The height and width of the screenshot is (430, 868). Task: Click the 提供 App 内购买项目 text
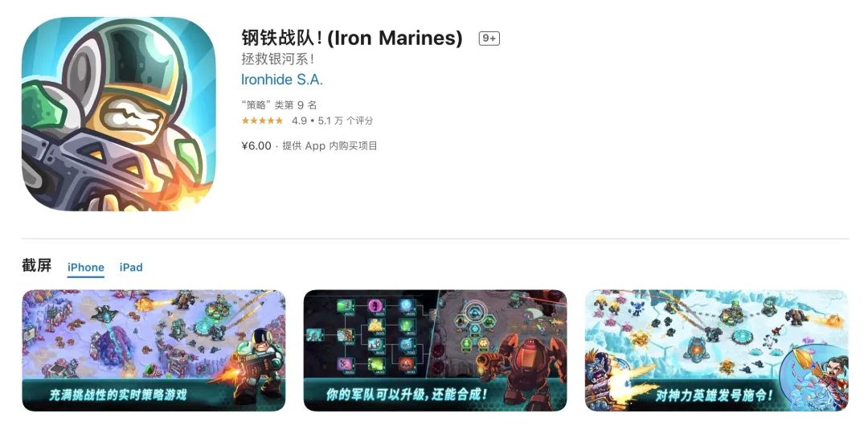click(x=330, y=146)
